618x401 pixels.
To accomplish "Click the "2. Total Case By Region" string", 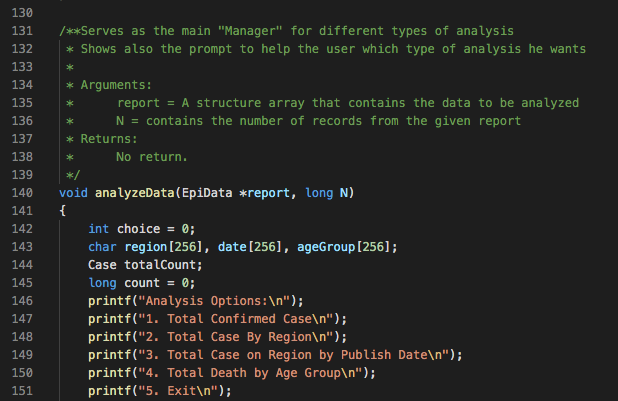I will tap(236, 337).
